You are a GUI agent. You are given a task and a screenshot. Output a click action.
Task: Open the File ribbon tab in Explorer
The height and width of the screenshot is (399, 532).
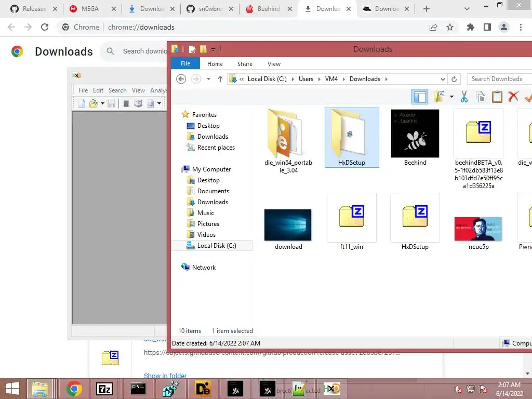(x=185, y=63)
